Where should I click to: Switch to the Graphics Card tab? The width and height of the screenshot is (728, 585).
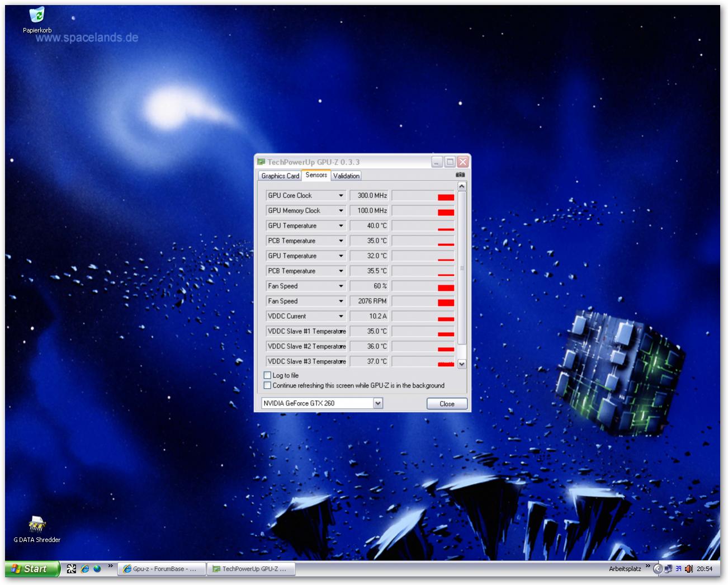click(280, 176)
